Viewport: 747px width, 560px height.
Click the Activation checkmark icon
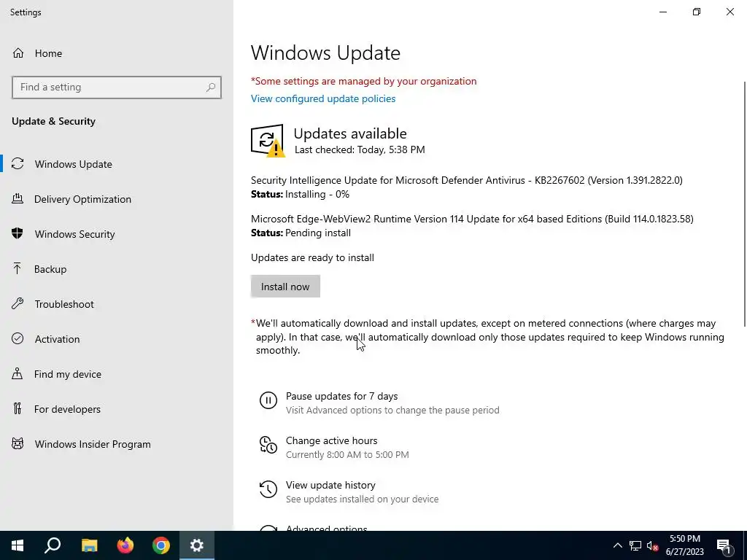click(18, 338)
